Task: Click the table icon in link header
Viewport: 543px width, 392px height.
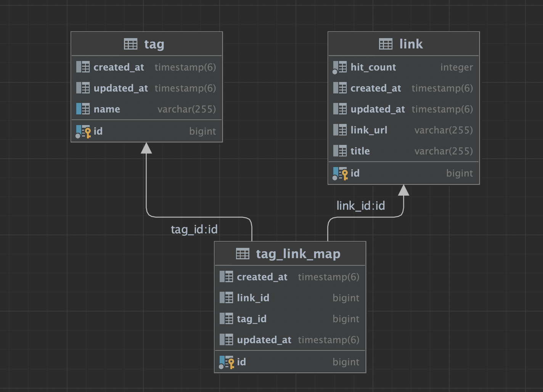Action: click(386, 44)
